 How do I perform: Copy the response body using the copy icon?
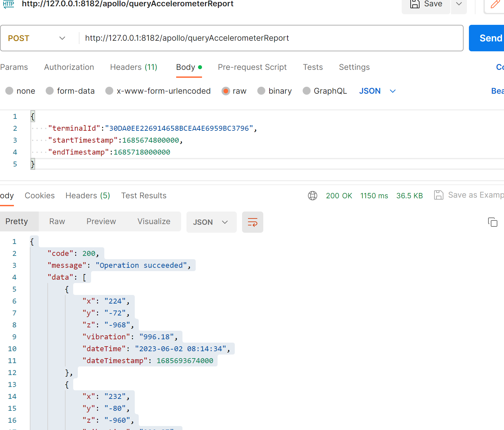point(492,222)
